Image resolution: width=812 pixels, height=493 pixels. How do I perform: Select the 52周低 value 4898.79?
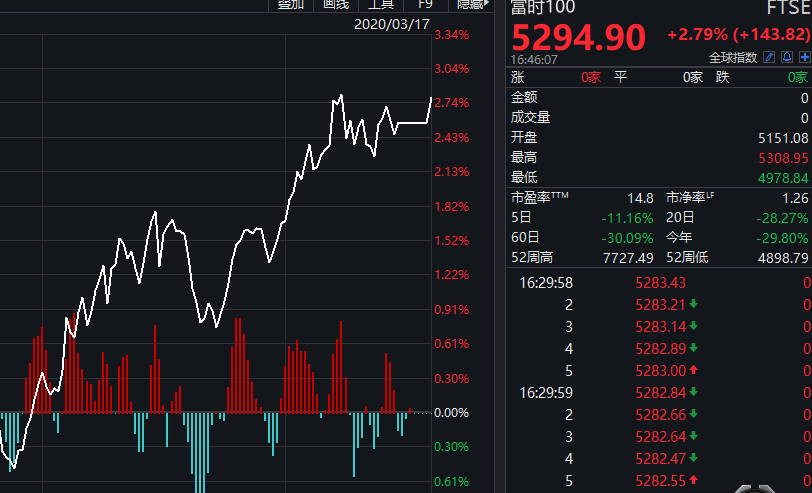(783, 258)
